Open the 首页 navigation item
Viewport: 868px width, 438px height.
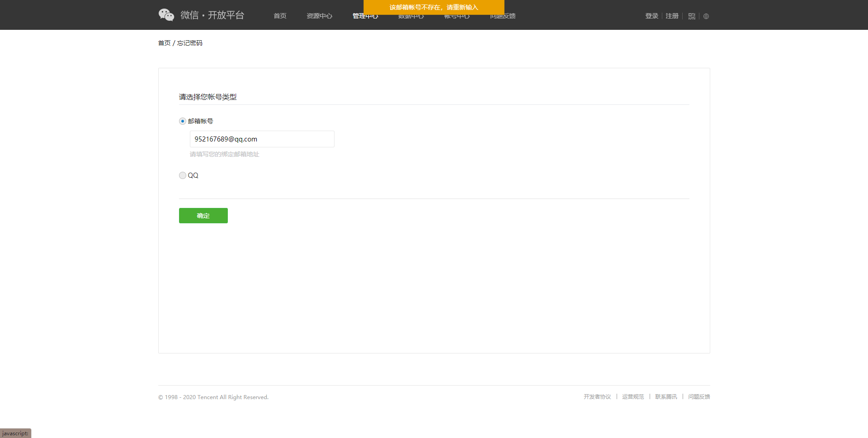tap(280, 16)
